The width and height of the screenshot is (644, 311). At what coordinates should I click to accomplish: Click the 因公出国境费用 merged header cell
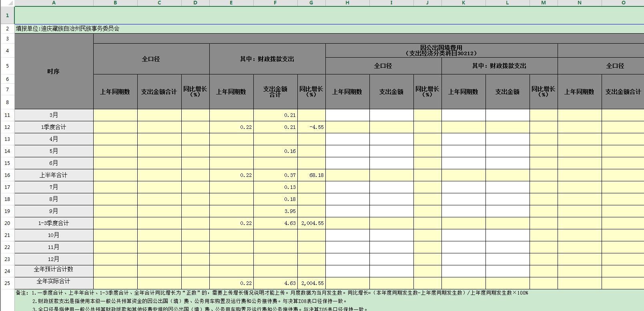tap(441, 50)
